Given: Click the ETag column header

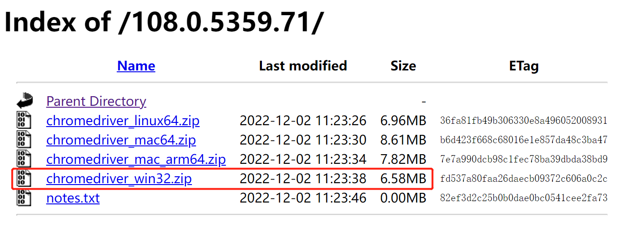Looking at the screenshot, I should pos(524,66).
